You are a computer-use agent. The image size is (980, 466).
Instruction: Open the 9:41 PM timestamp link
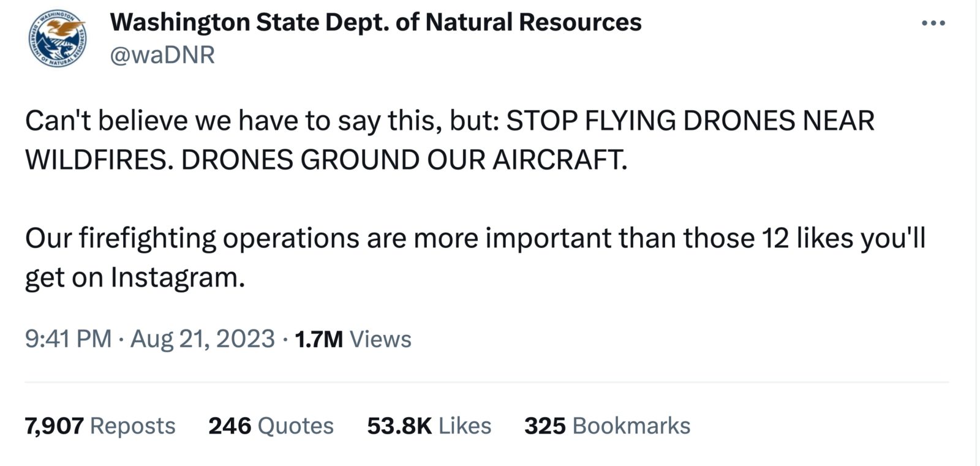(x=68, y=339)
